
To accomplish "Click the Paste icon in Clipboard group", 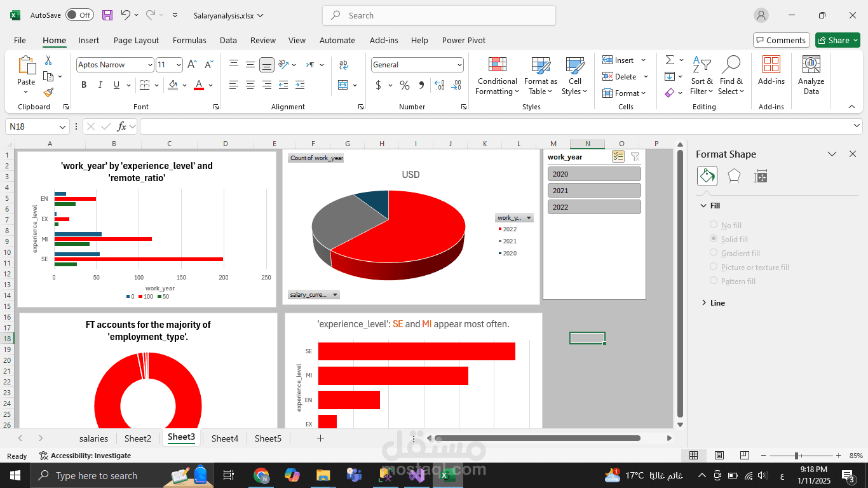I will 26,66.
